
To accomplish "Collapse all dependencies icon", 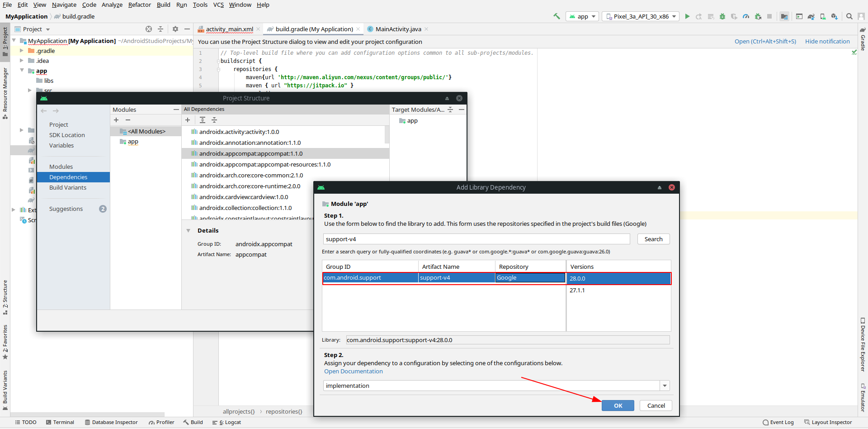I will [214, 120].
